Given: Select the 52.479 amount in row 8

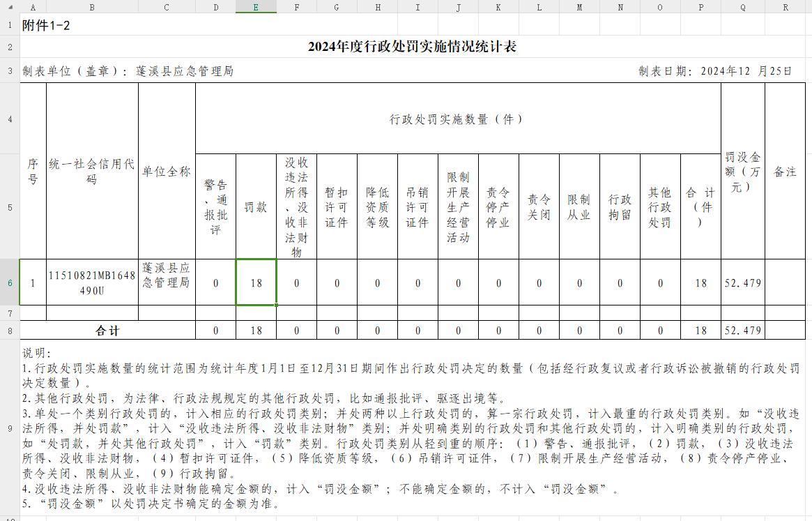Looking at the screenshot, I should click(x=743, y=331).
